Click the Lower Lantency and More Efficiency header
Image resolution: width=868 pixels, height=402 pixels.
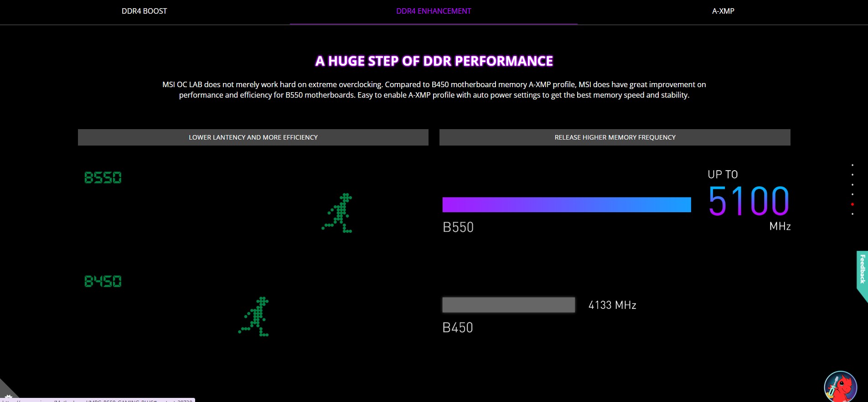(x=253, y=137)
